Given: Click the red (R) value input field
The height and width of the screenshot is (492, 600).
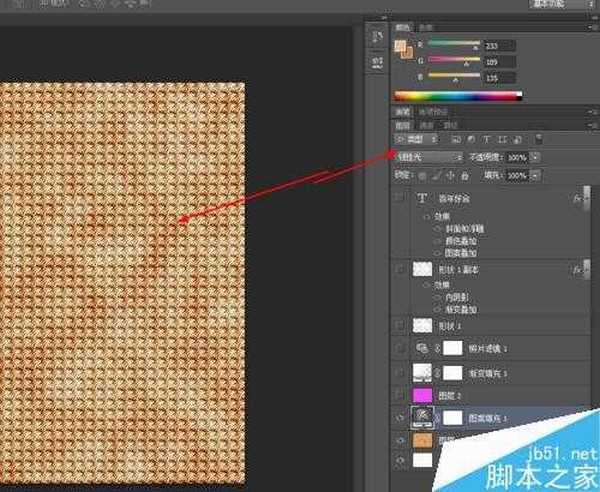Looking at the screenshot, I should pos(500,45).
